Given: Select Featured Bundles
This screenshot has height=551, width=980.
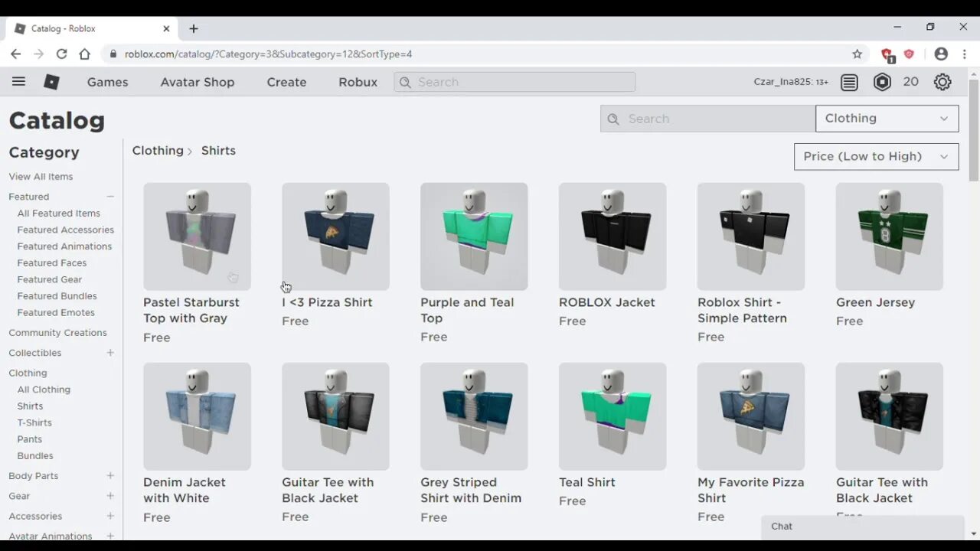Looking at the screenshot, I should (x=57, y=296).
